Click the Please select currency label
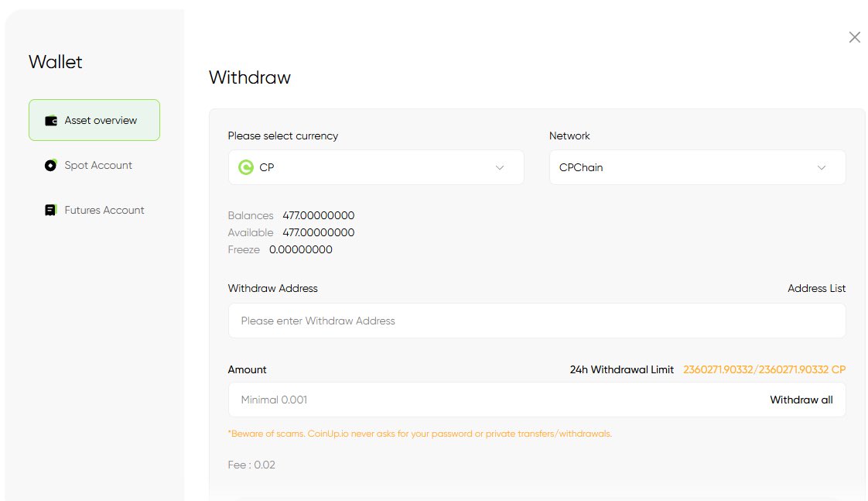The width and height of the screenshot is (868, 501). [283, 136]
